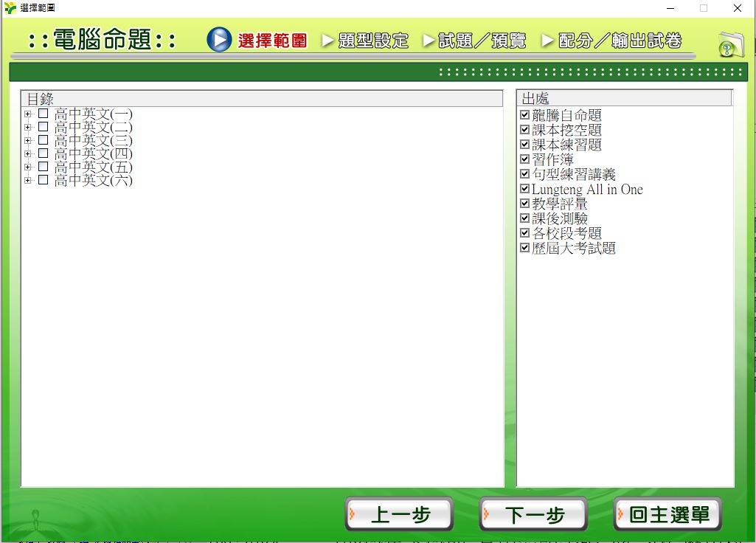The height and width of the screenshot is (543, 756).
Task: Go to the 選擇範圍 step tab
Action: (x=272, y=41)
